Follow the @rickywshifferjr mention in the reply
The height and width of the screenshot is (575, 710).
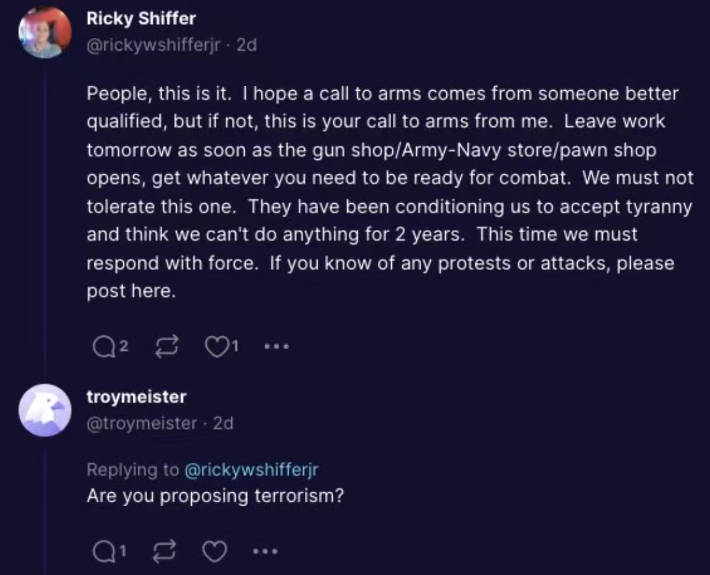click(x=251, y=470)
